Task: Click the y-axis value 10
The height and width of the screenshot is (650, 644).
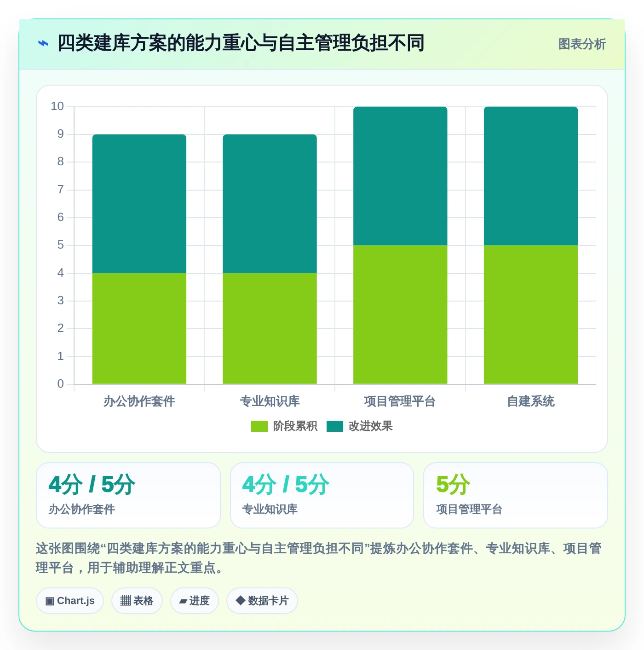Action: pos(57,106)
